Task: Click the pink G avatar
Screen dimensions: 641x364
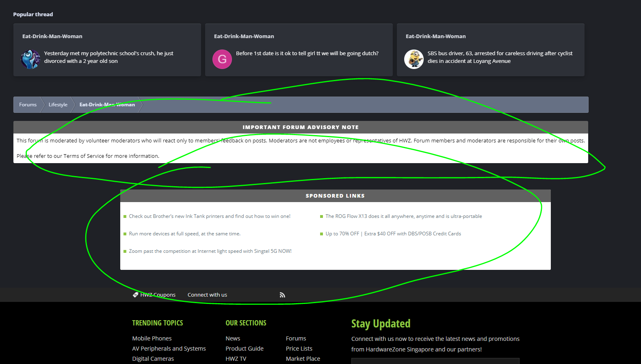Action: [222, 59]
